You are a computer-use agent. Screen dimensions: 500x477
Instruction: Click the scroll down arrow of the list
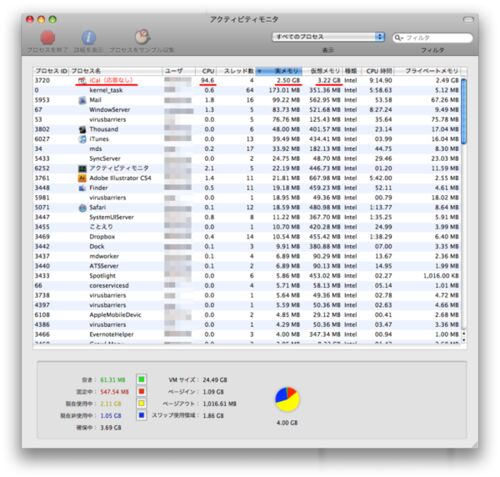point(464,340)
